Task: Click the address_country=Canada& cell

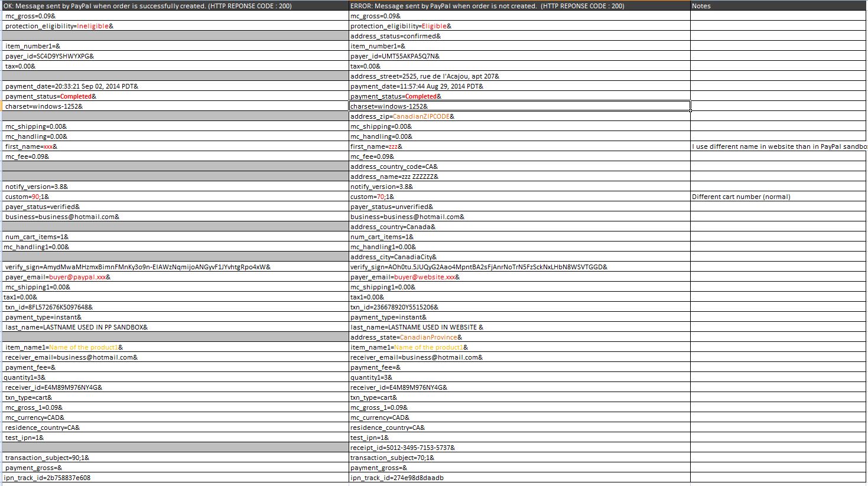Action: (519, 227)
